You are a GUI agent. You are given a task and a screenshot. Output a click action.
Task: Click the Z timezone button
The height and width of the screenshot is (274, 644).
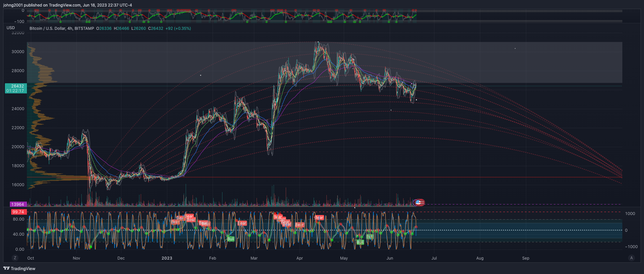[x=15, y=258]
